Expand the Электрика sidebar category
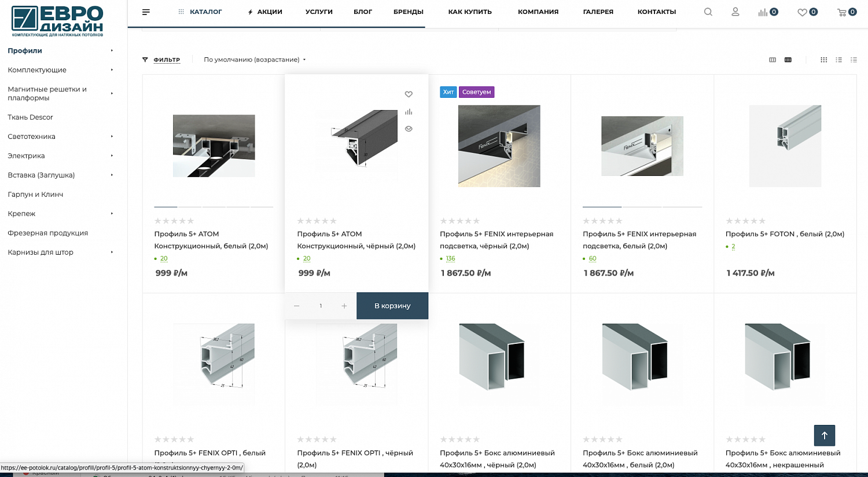The image size is (868, 477). (x=112, y=156)
